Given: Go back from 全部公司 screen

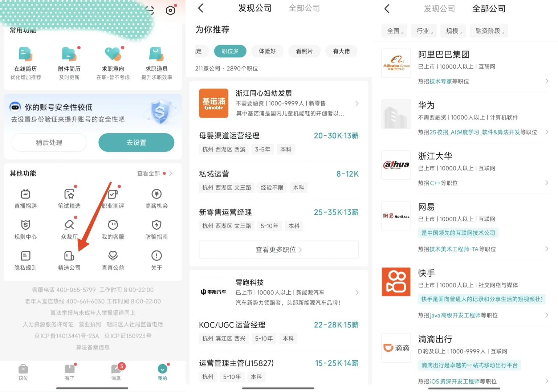Looking at the screenshot, I should tap(387, 9).
